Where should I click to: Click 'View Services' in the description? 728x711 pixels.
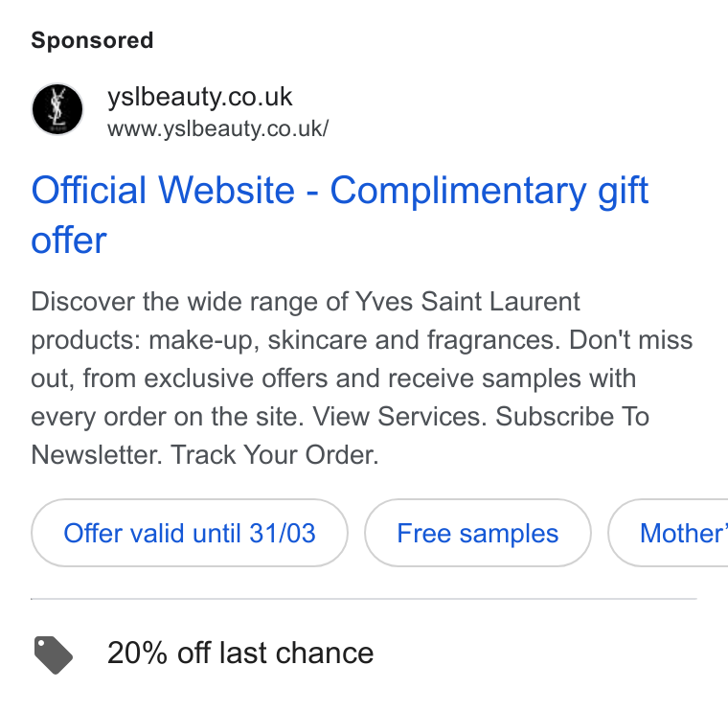coord(399,416)
